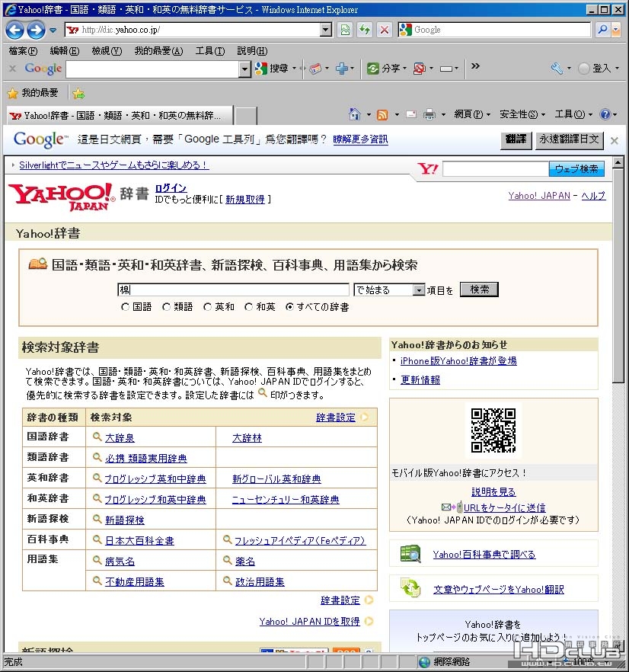Open the 日本大百科全書 link

click(x=139, y=540)
